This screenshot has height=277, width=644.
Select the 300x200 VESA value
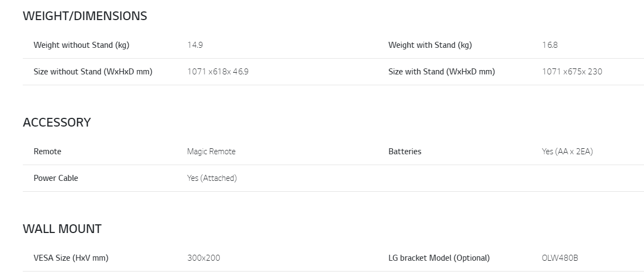[x=203, y=258]
